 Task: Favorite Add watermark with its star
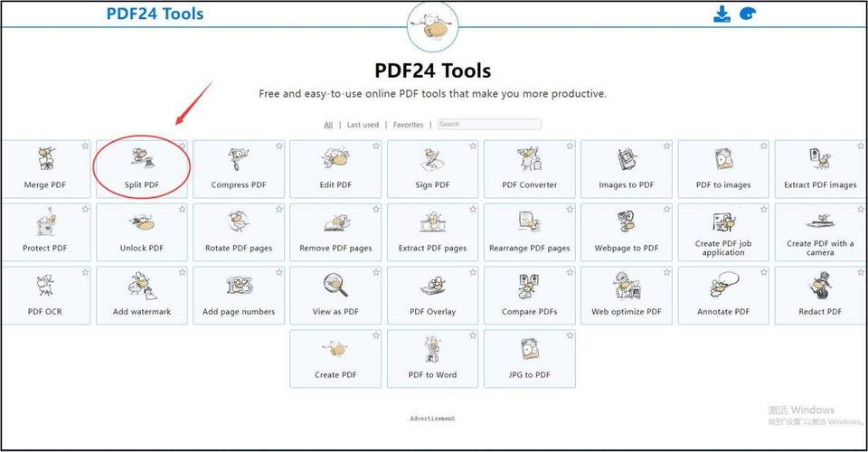182,272
